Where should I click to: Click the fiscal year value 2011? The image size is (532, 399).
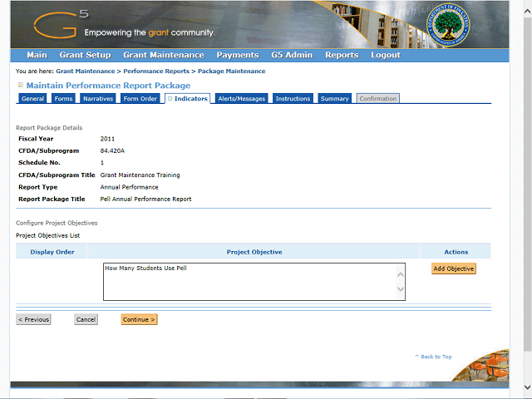coord(107,139)
